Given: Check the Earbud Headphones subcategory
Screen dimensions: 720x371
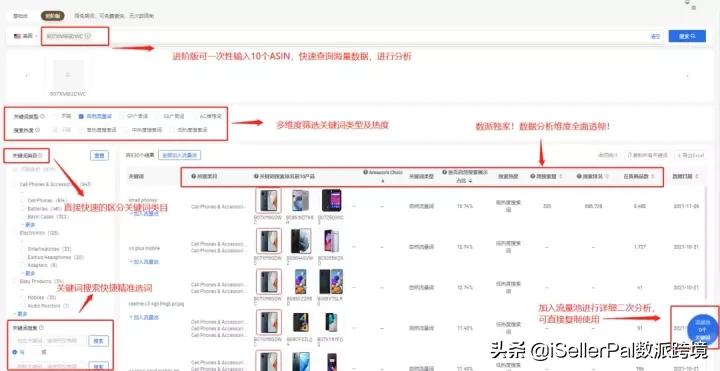Looking at the screenshot, I should 23,257.
